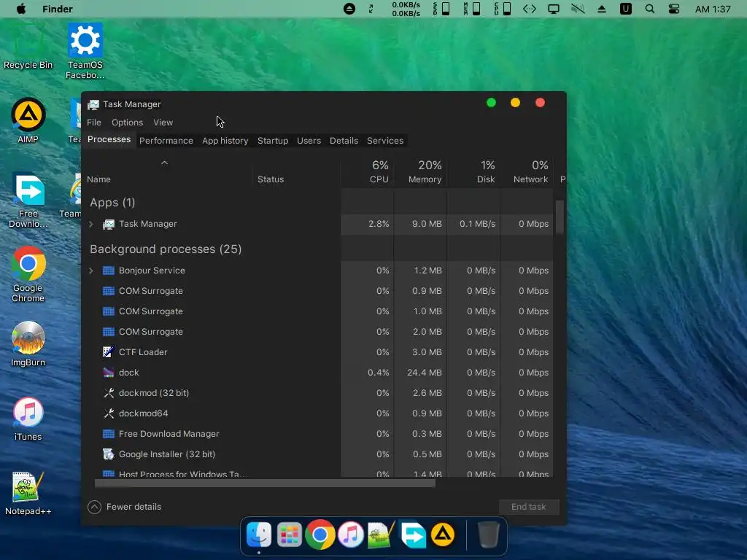Open the Recycle Bin desktop icon
Screen dimensions: 747x560
click(x=28, y=47)
